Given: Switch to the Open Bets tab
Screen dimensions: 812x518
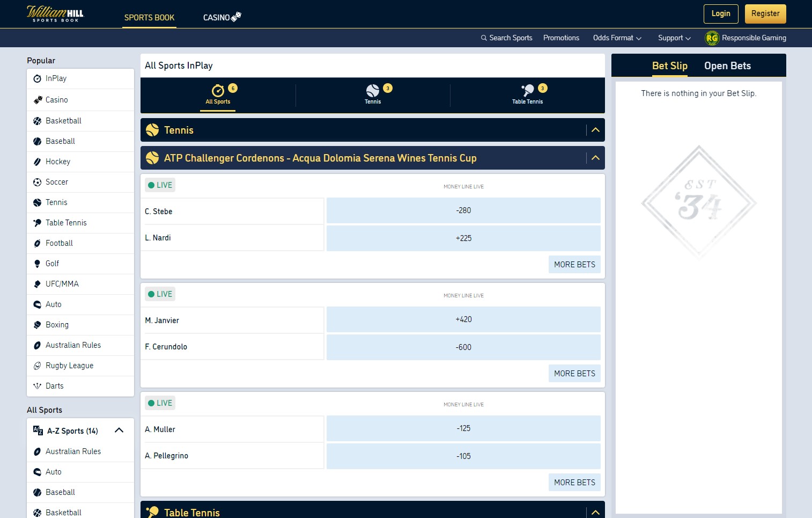Looking at the screenshot, I should pos(727,66).
